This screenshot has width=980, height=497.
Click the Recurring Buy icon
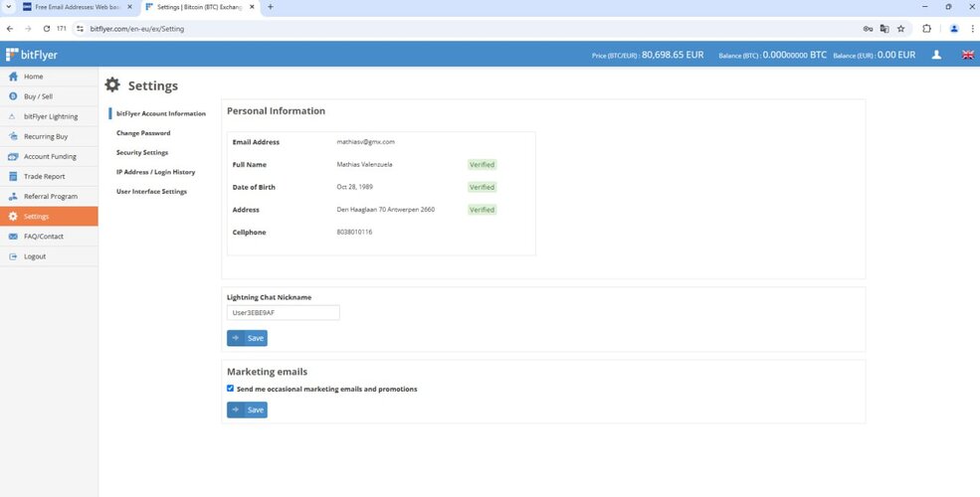(x=13, y=136)
